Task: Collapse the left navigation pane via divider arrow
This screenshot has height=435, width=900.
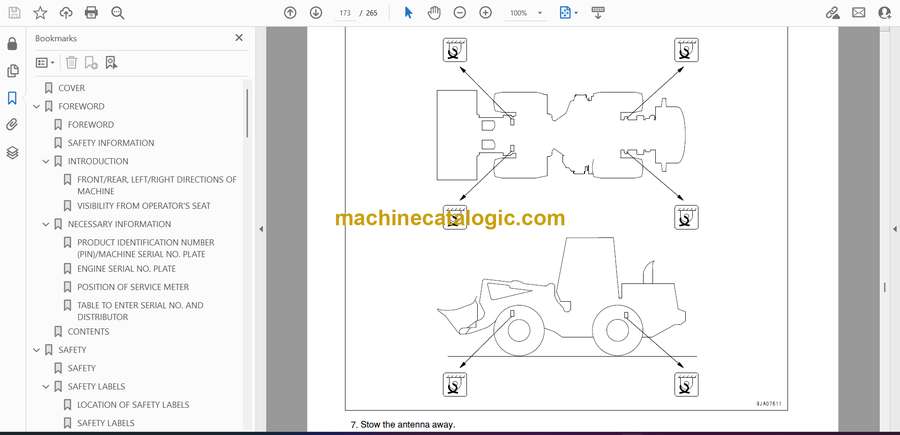Action: point(261,229)
